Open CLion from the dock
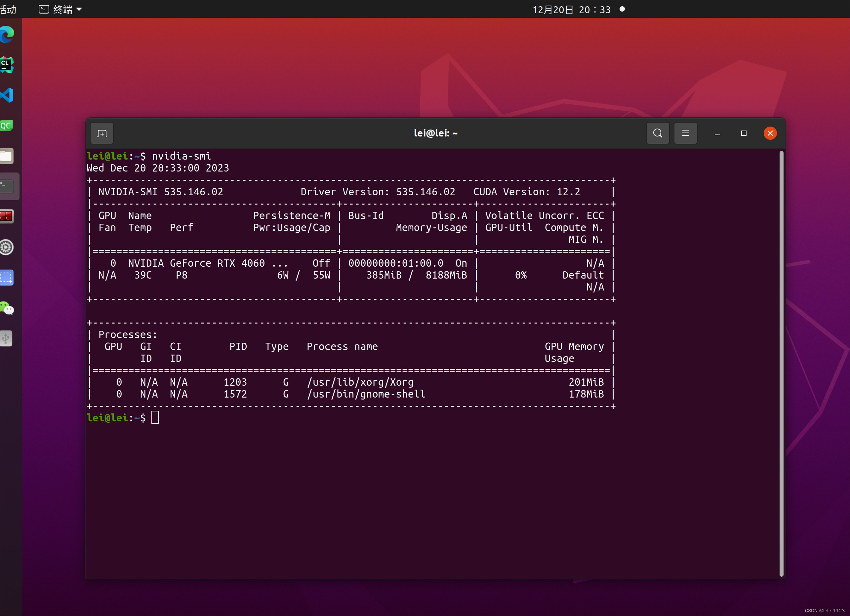Screen dimensions: 850x616 coord(7,65)
